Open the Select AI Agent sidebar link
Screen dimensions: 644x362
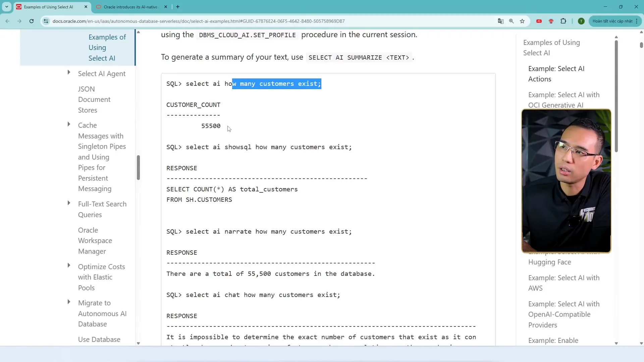point(102,74)
